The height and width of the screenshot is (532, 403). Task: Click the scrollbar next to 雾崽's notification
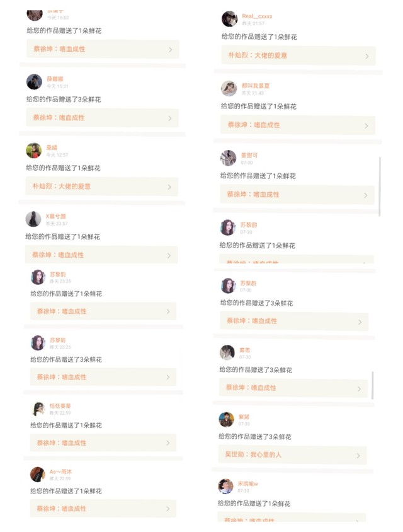[x=372, y=385]
